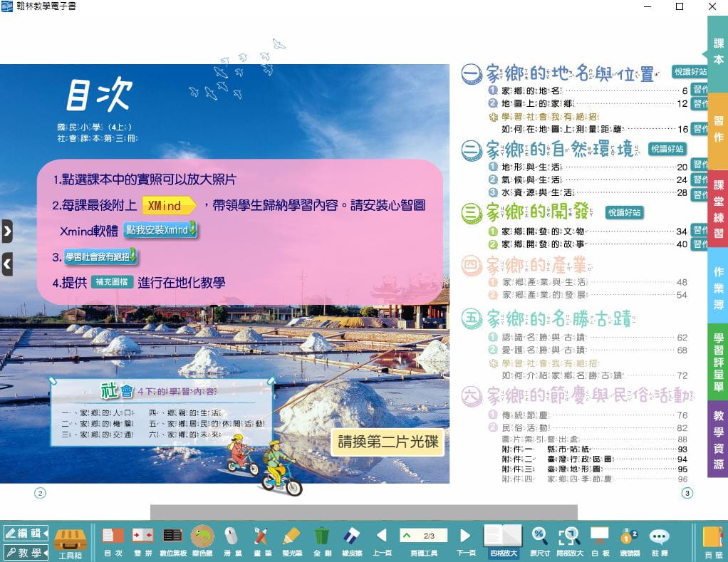Open the 選號器 number picker
The height and width of the screenshot is (562, 728).
(630, 541)
